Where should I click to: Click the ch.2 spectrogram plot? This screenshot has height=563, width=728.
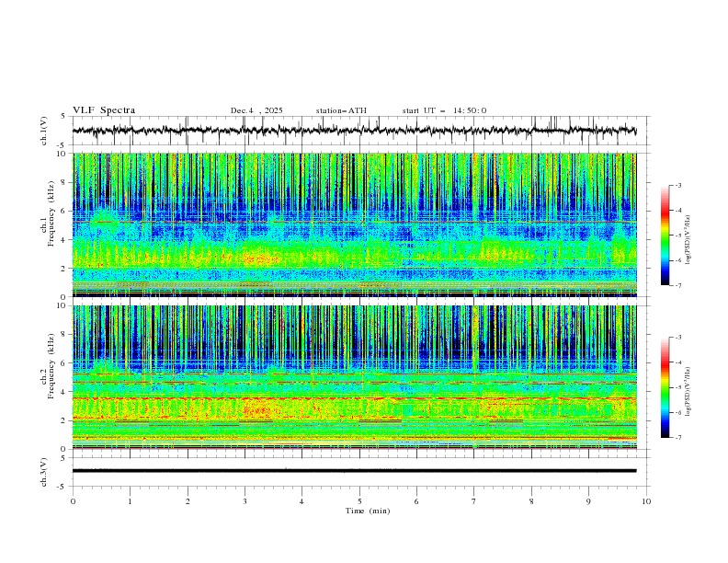coord(354,377)
